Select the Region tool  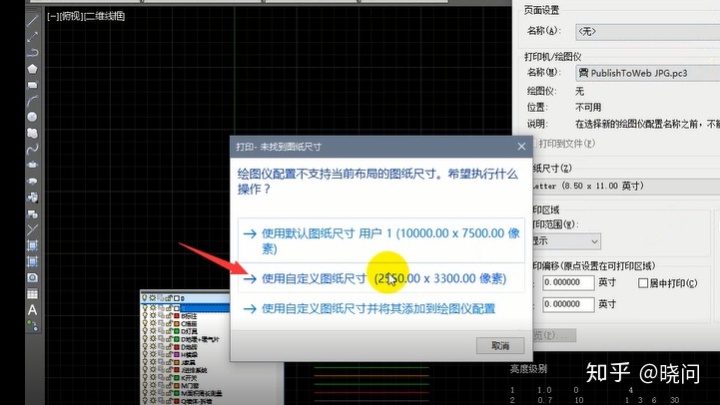pos(32,277)
